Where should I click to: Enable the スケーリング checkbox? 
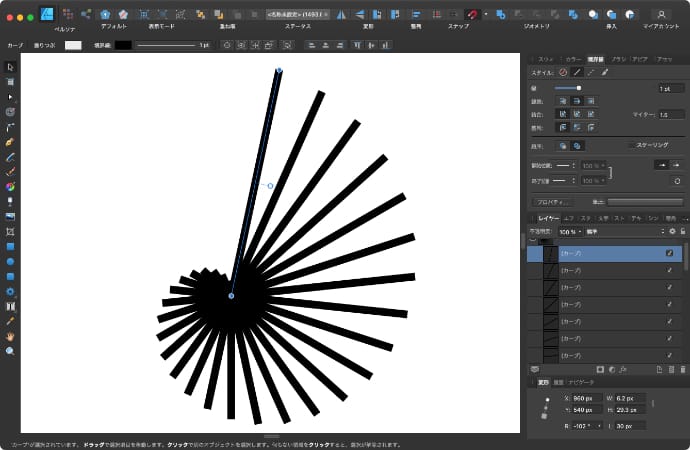point(630,145)
